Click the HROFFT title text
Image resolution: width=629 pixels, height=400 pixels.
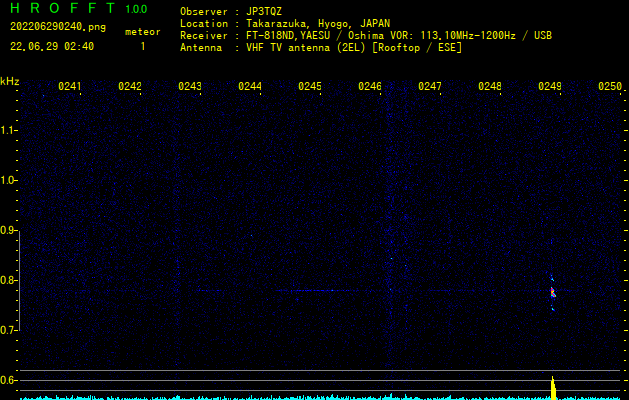pos(62,9)
